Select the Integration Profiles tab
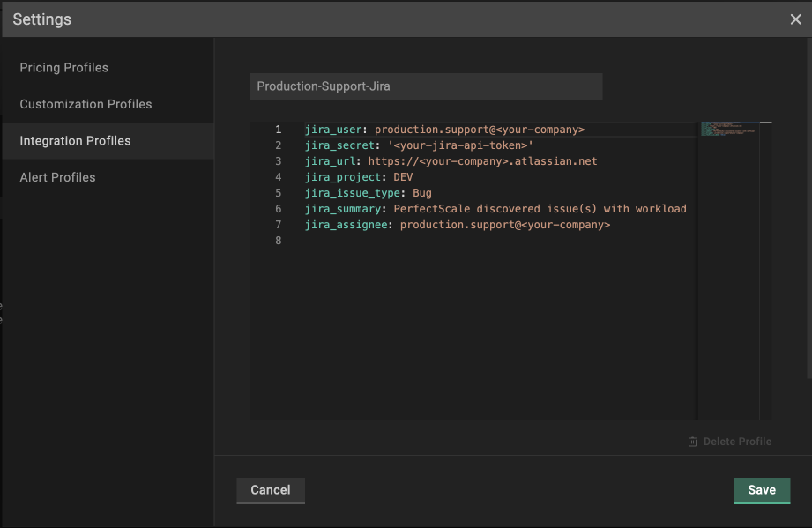The height and width of the screenshot is (528, 812). pos(75,141)
